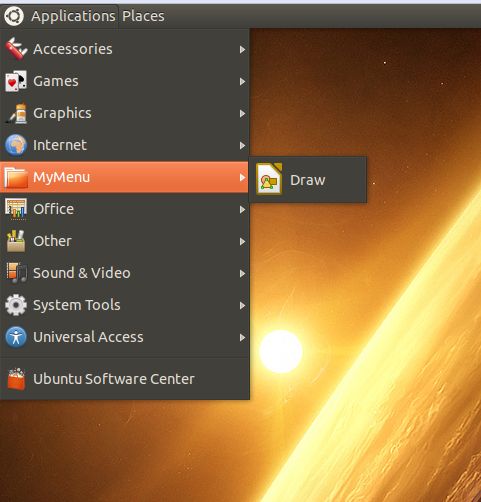
Task: Open the Places menu
Action: [x=143, y=16]
